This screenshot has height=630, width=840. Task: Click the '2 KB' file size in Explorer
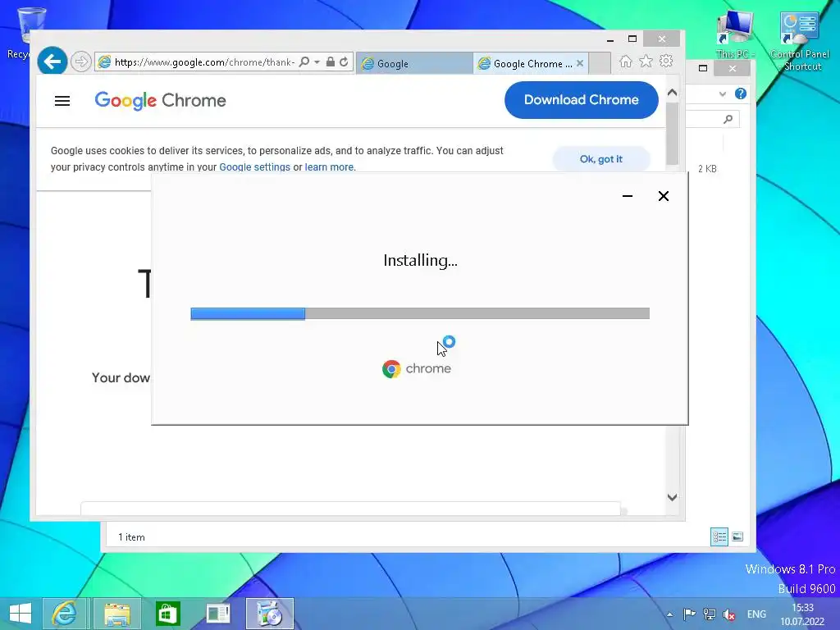click(x=707, y=169)
